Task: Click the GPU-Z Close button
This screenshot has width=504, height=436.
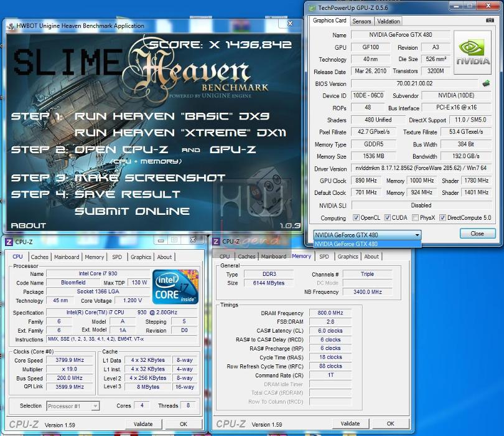Action: [477, 234]
